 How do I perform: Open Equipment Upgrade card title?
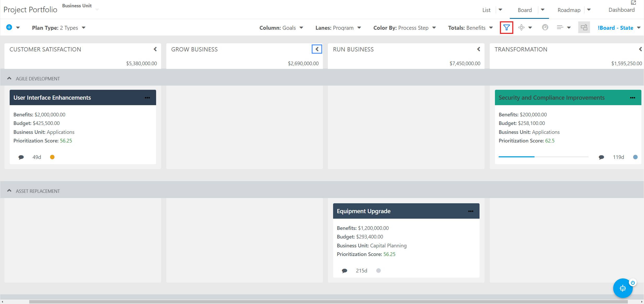point(364,211)
